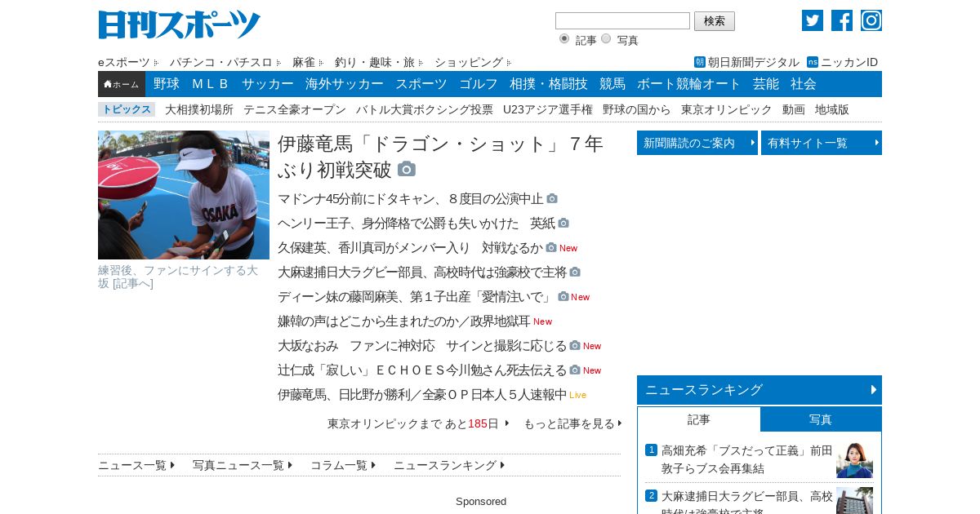Open the 大相撲初場所 topic link
Viewport: 980px width, 514px height.
coord(199,109)
